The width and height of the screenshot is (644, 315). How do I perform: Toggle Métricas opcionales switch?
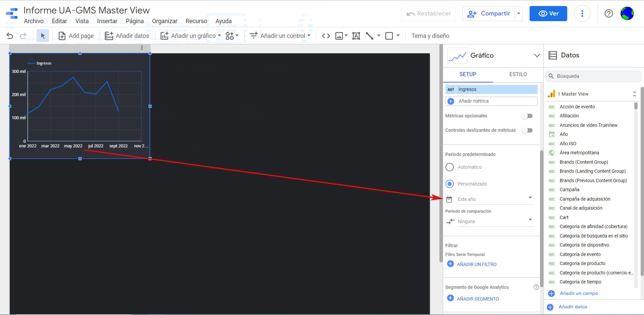coord(527,116)
